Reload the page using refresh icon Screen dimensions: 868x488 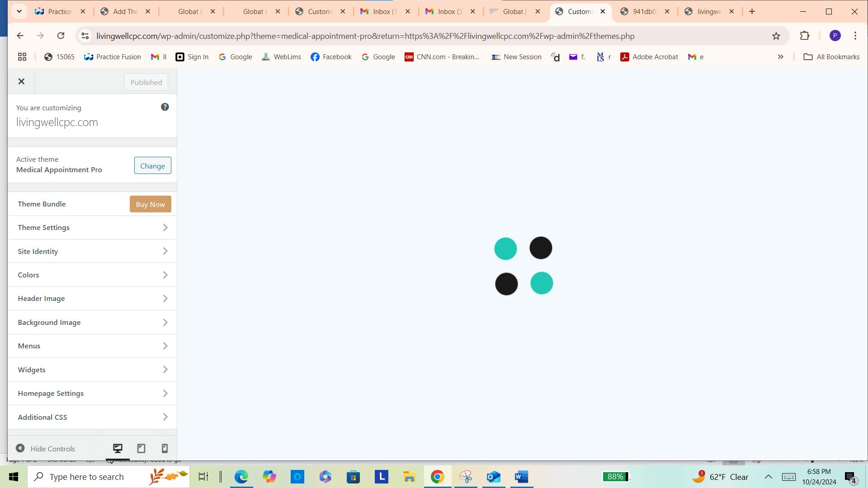pyautogui.click(x=61, y=36)
